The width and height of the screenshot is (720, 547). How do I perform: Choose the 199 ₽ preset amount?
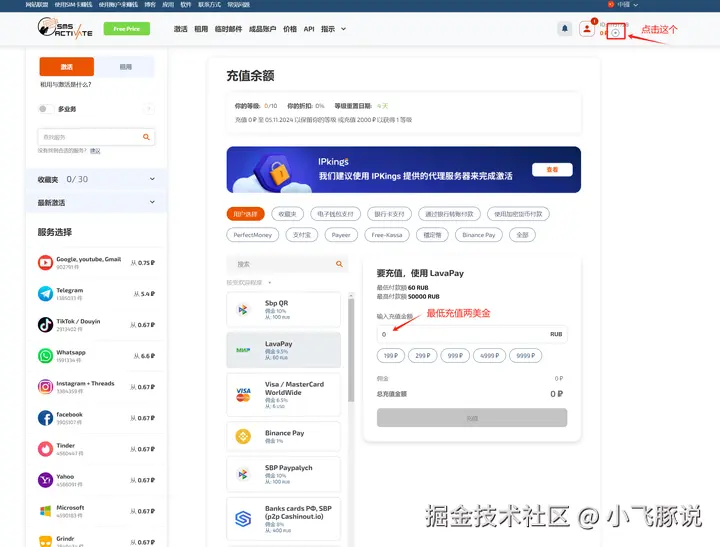click(x=391, y=355)
